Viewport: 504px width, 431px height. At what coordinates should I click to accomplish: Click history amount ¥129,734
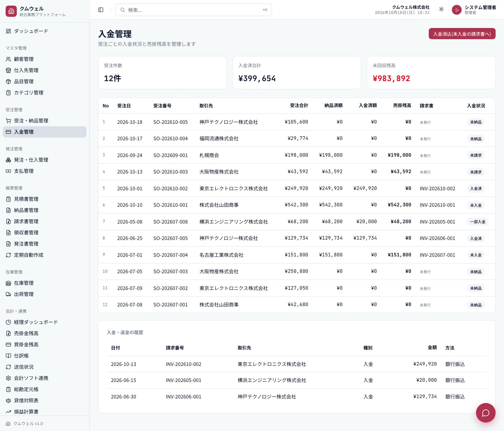(x=425, y=397)
